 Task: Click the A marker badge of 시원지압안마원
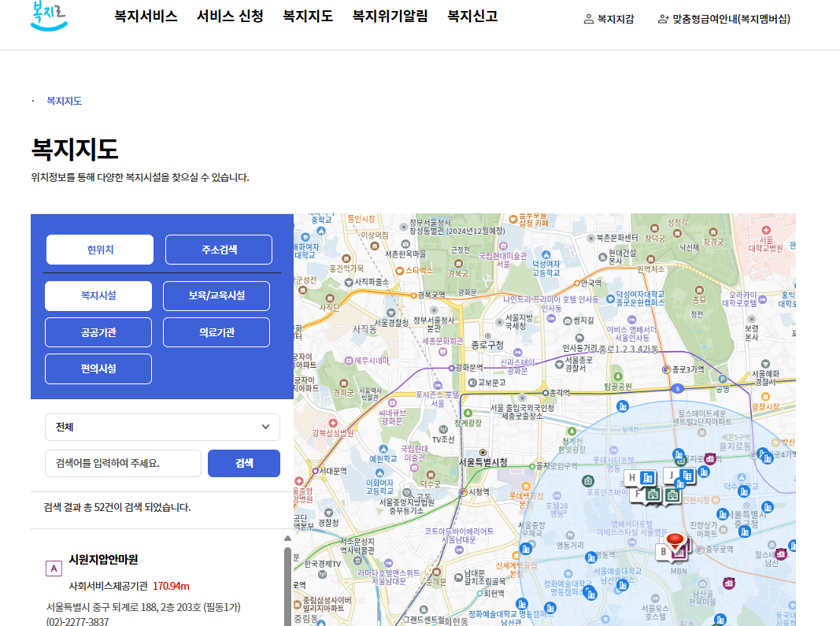(54, 568)
